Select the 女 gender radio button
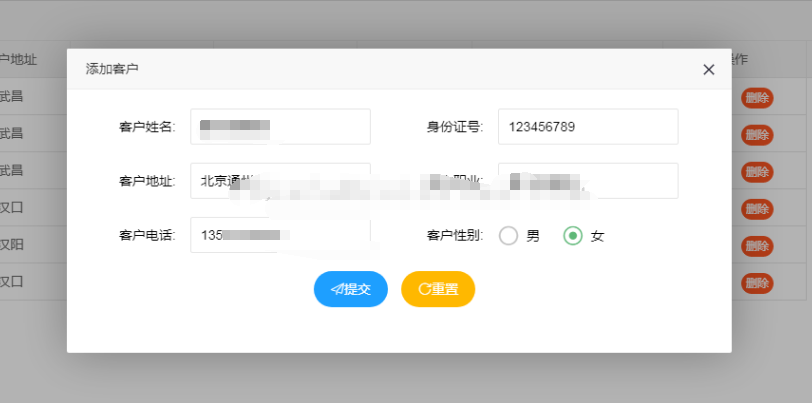This screenshot has width=812, height=403. tap(573, 236)
